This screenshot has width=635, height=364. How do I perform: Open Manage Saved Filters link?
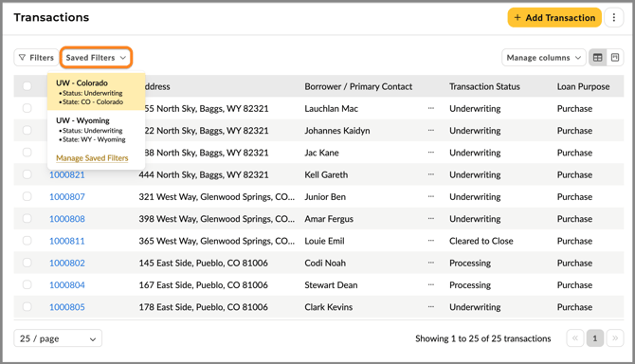92,158
